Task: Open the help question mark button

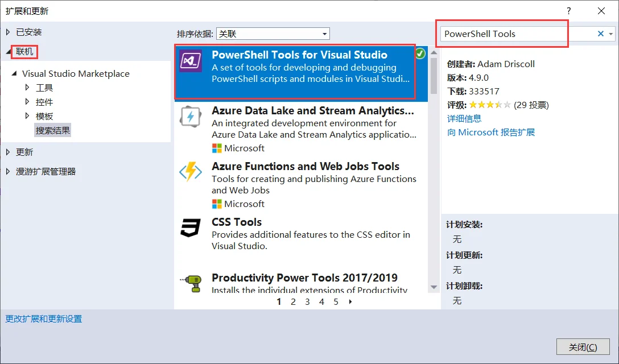Action: click(x=569, y=11)
